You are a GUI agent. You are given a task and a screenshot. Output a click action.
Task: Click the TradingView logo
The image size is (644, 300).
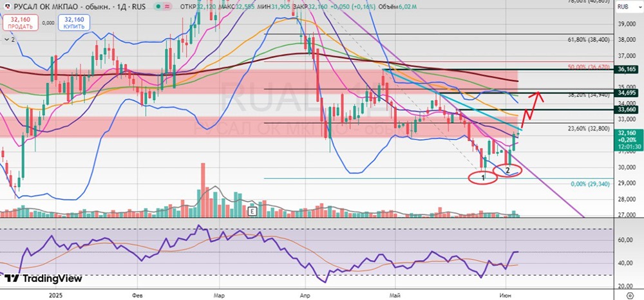tap(43, 279)
